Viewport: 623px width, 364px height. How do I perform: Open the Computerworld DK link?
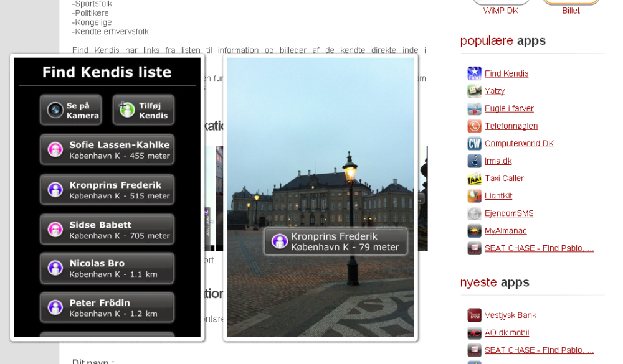(519, 143)
